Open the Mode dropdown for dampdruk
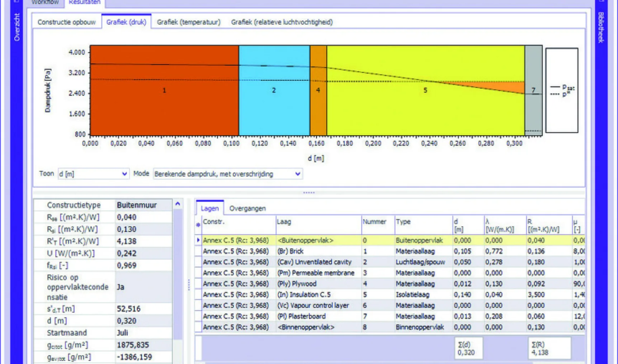Image resolution: width=618 pixels, height=364 pixels. pos(297,174)
